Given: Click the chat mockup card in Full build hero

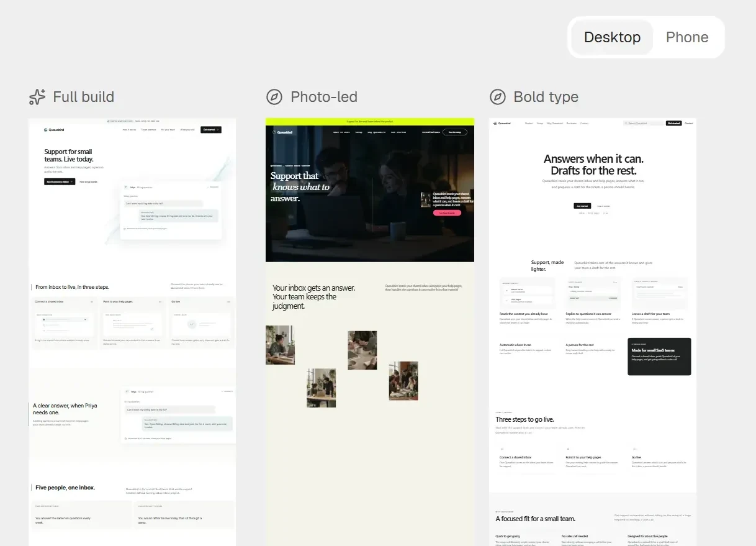Looking at the screenshot, I should pos(171,211).
